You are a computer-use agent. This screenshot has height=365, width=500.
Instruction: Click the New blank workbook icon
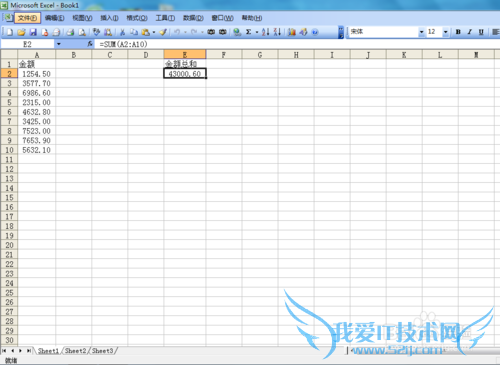(x=10, y=32)
